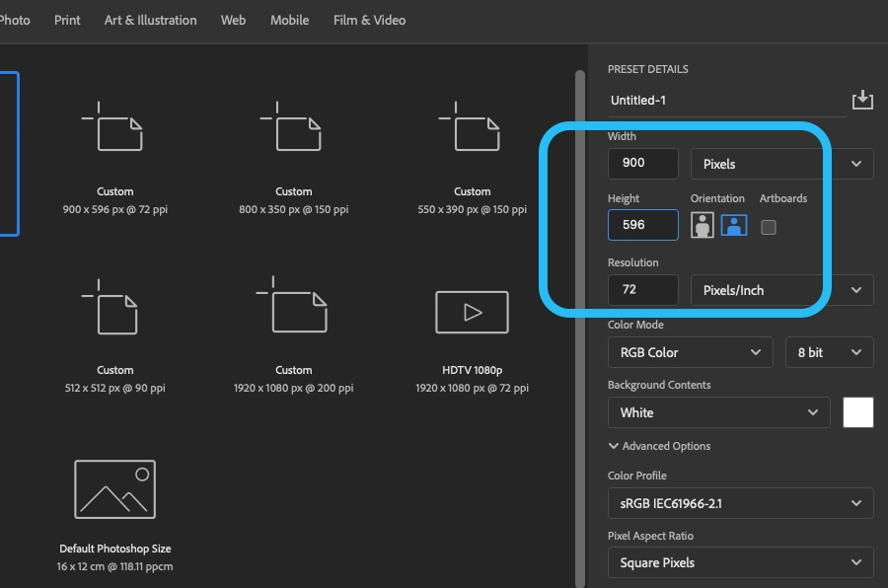Image resolution: width=888 pixels, height=588 pixels.
Task: Open the Film & Video tab
Action: coord(369,20)
